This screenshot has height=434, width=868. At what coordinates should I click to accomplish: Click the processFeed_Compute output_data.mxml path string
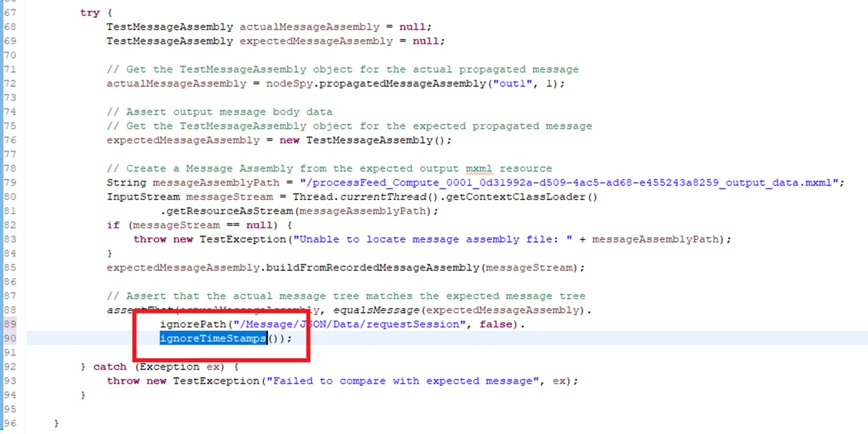click(569, 183)
